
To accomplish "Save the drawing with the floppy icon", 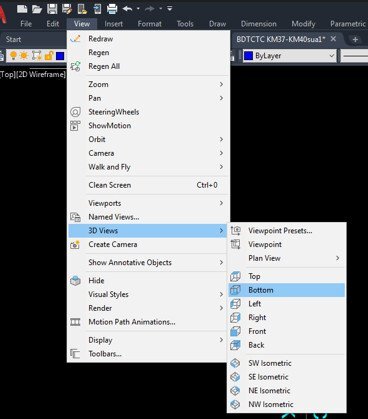I will click(x=52, y=9).
